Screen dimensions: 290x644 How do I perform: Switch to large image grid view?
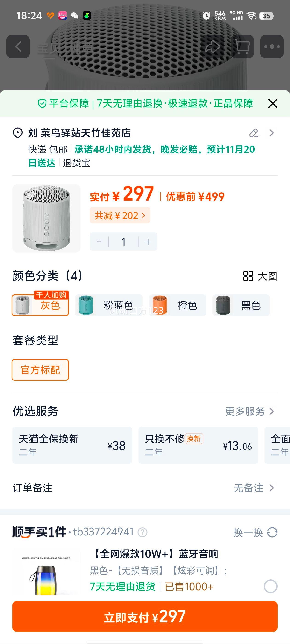260,276
